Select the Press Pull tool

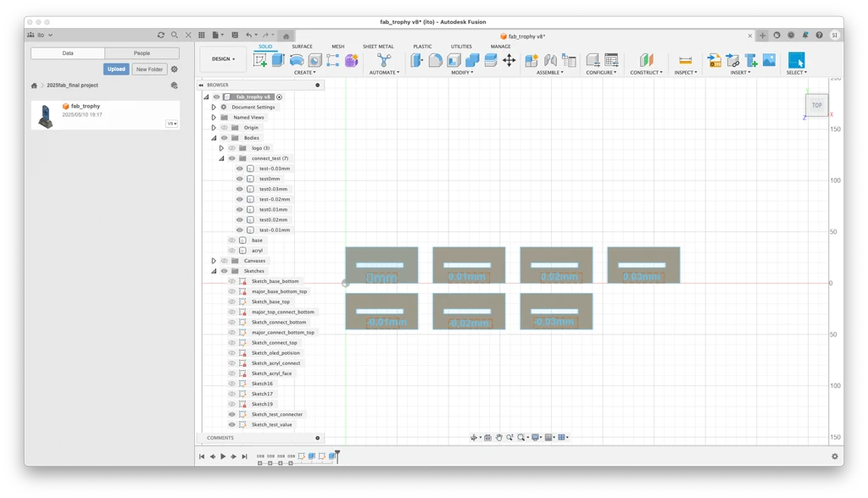point(416,60)
